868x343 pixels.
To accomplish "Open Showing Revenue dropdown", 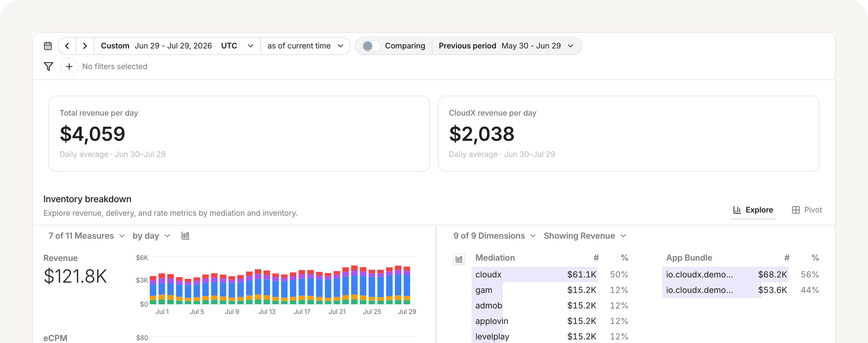I will tap(585, 236).
